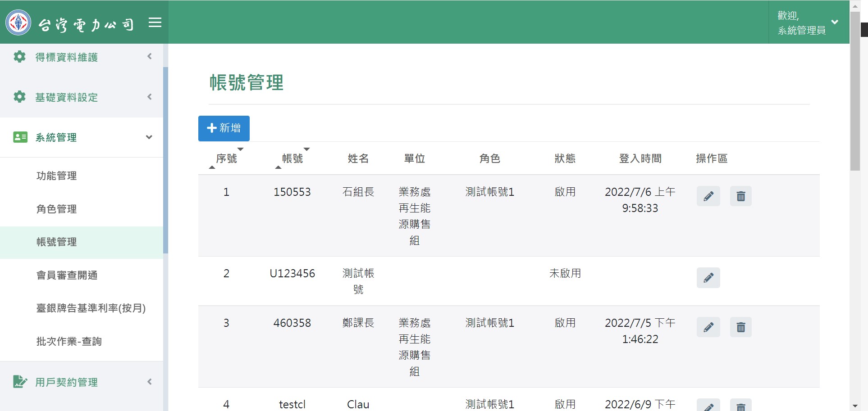Click the page vertical scrollbar thumb
This screenshot has width=868, height=411.
pyautogui.click(x=855, y=91)
